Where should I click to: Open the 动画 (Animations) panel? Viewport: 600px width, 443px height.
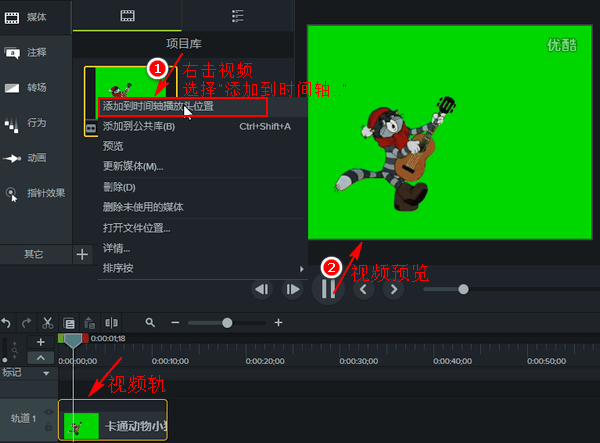[35, 158]
